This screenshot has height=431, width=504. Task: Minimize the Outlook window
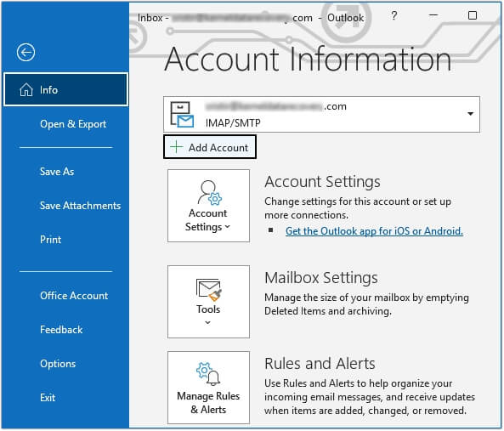tap(433, 15)
